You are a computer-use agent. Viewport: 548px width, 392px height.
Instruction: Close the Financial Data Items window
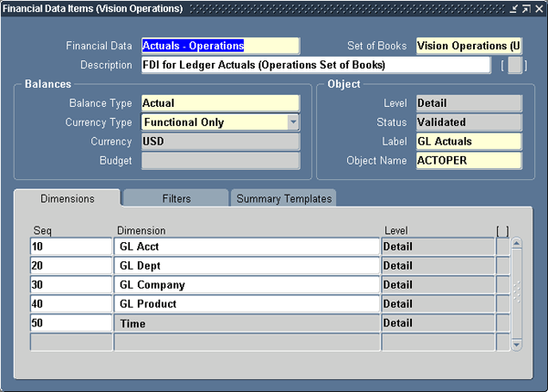pyautogui.click(x=539, y=9)
